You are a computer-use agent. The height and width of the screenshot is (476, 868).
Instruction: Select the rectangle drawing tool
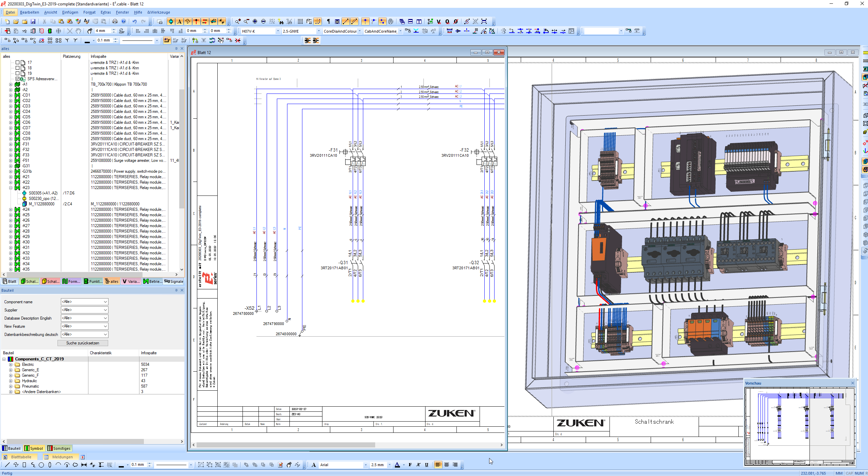24,465
